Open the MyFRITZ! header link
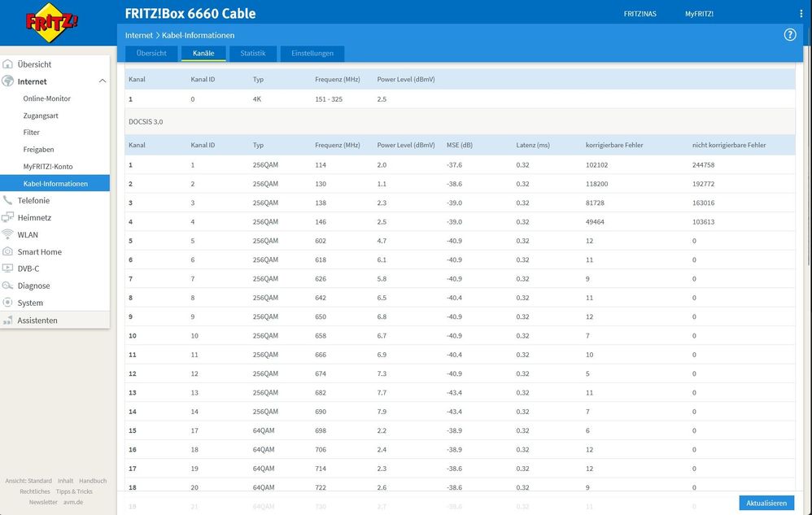This screenshot has height=515, width=812. (699, 14)
